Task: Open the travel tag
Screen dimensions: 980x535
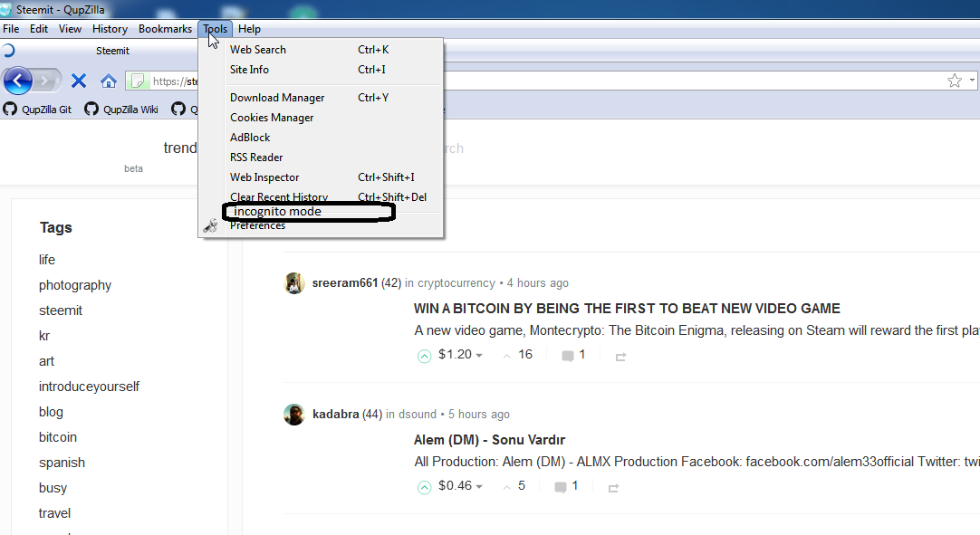Action: [54, 514]
